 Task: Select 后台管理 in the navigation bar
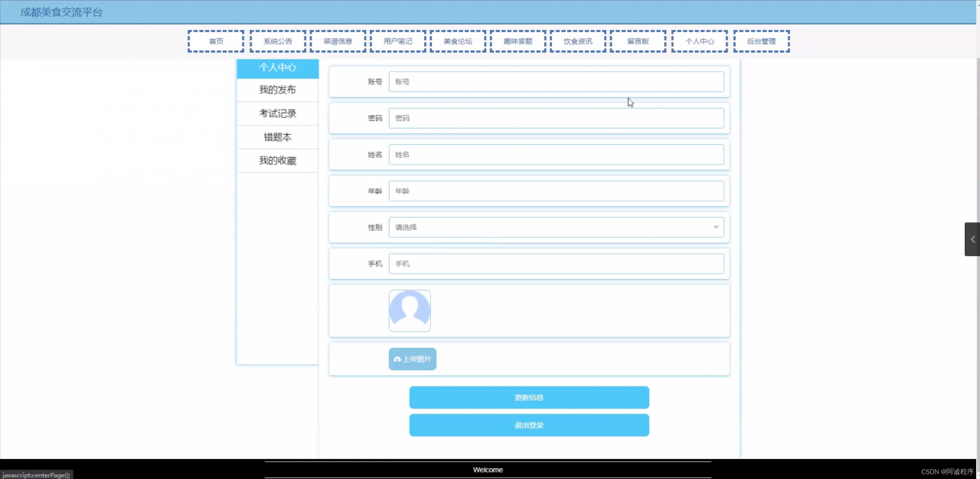(761, 41)
